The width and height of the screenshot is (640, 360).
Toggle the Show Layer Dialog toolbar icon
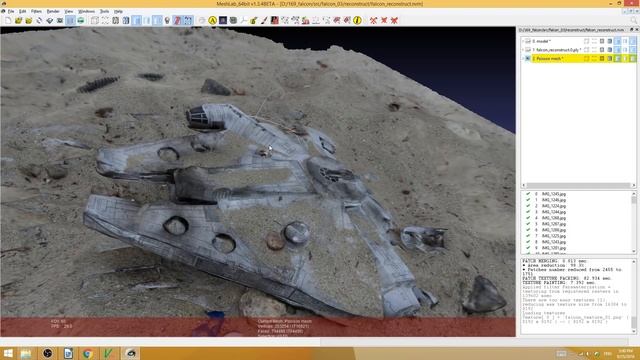point(70,20)
